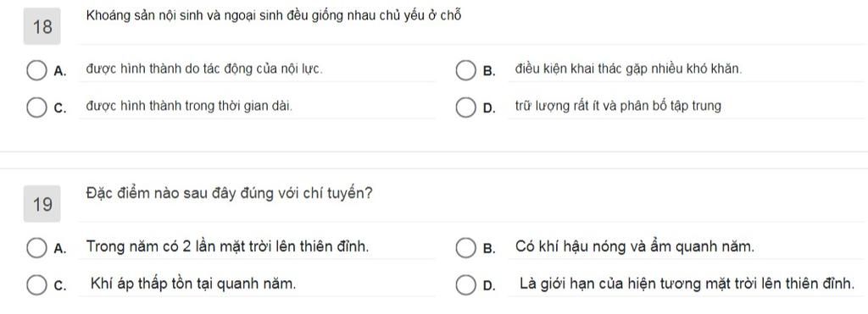
Task: Select radio button A for question 19
Action: [x=36, y=248]
